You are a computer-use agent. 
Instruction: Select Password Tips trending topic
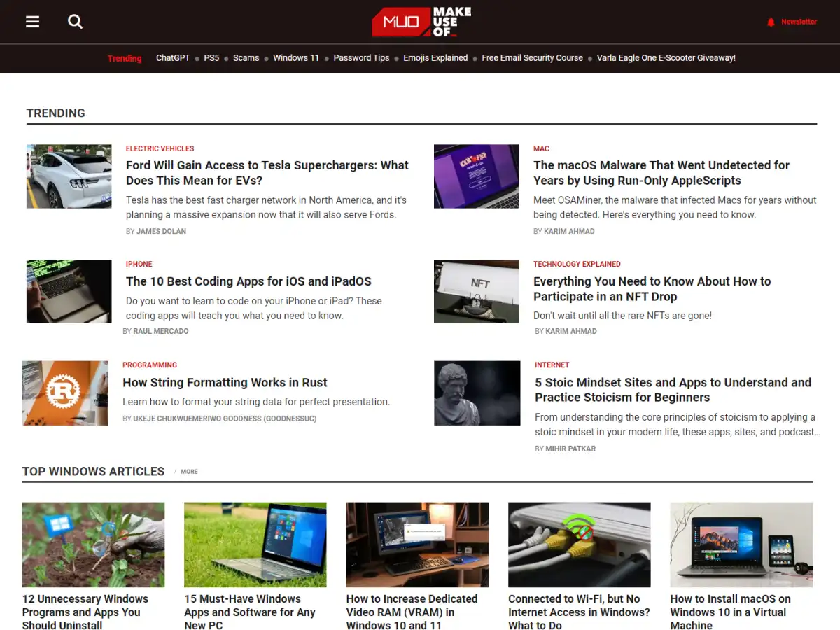point(361,58)
